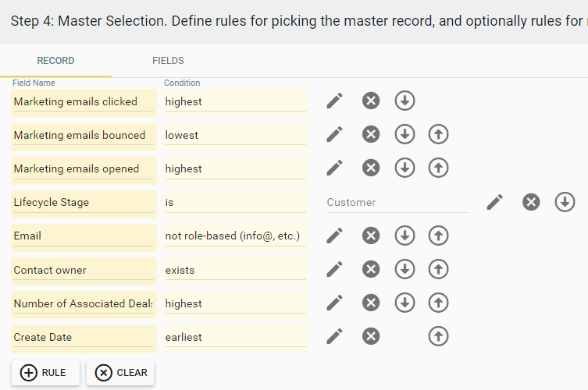Delete the Create Date rule

coord(371,336)
